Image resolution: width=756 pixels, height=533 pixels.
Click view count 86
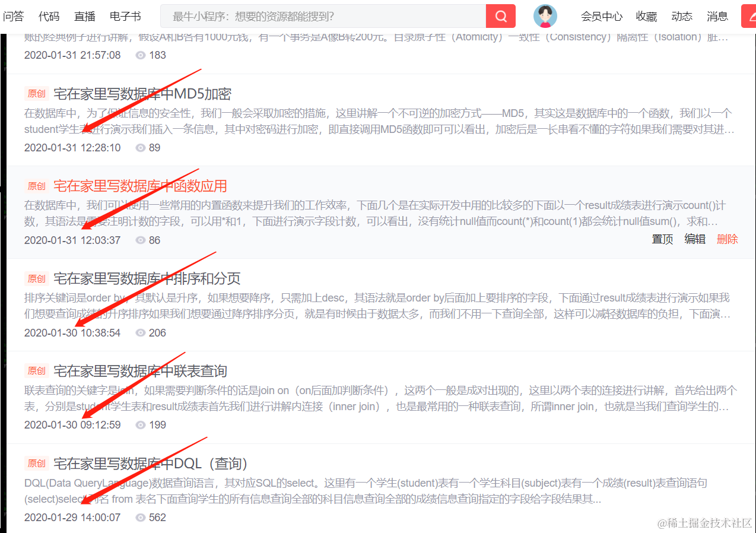click(x=154, y=240)
